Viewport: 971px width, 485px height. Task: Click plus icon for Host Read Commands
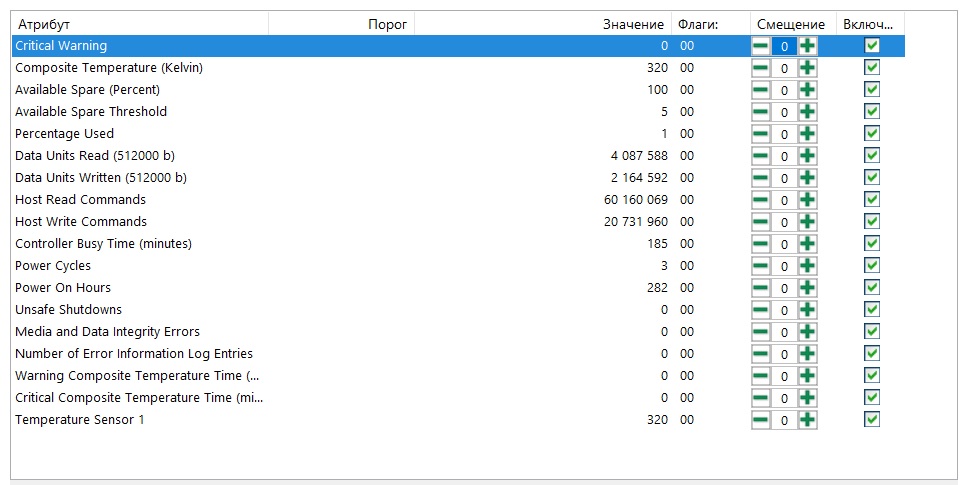(807, 200)
